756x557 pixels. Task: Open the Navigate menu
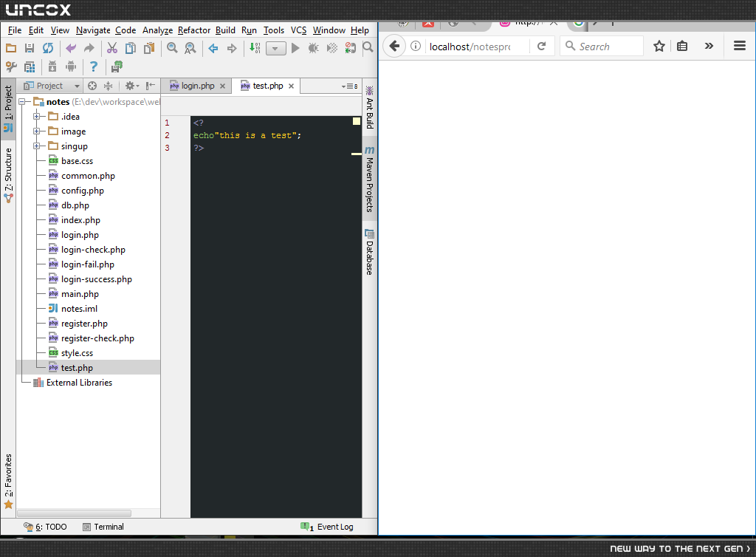coord(93,30)
